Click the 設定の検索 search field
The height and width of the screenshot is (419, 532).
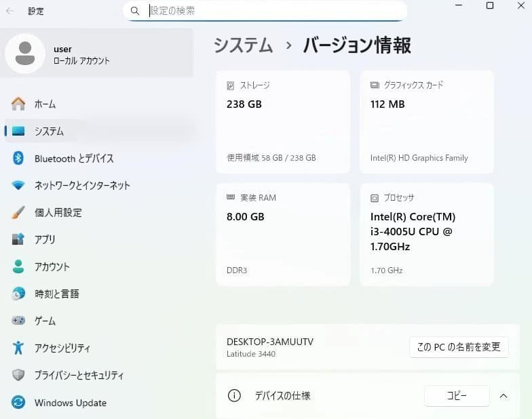click(x=265, y=11)
